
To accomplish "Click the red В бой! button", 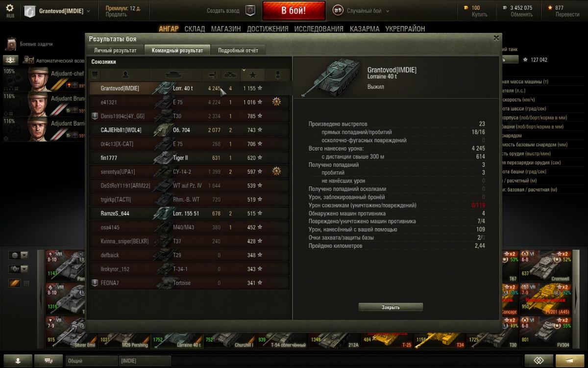I will [x=294, y=10].
